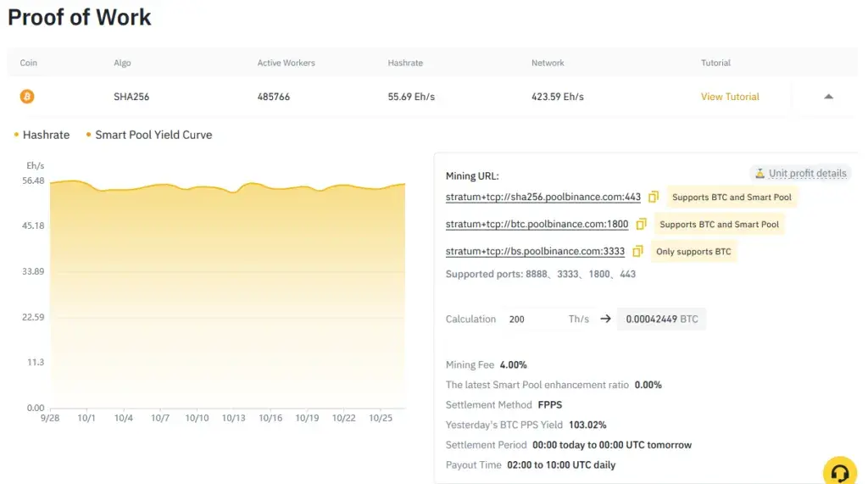Select the 55.69 Eh/s hashrate value

[x=411, y=97]
